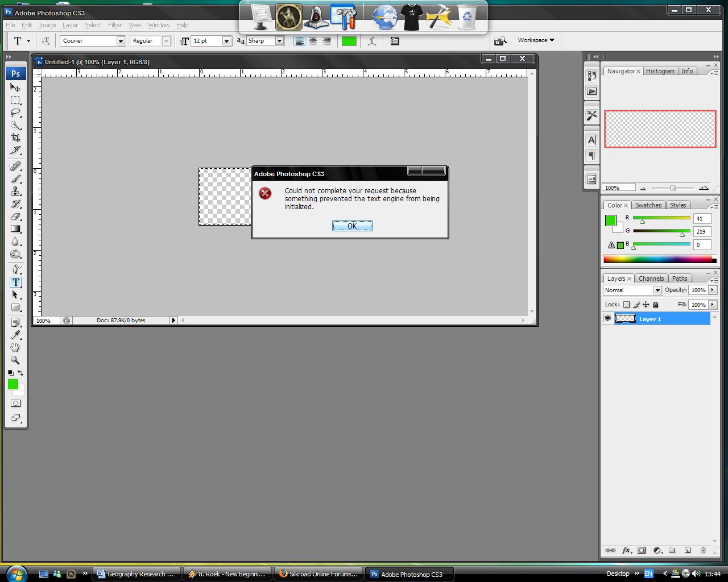728x582 pixels.
Task: Click the green text color swatch
Action: (x=349, y=41)
